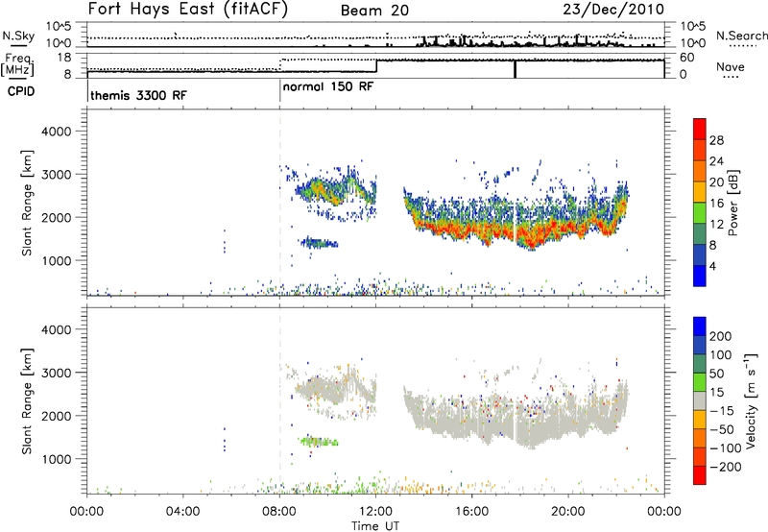The width and height of the screenshot is (768, 532).
Task: Click the "4" value on the power scale
Action: pos(712,266)
